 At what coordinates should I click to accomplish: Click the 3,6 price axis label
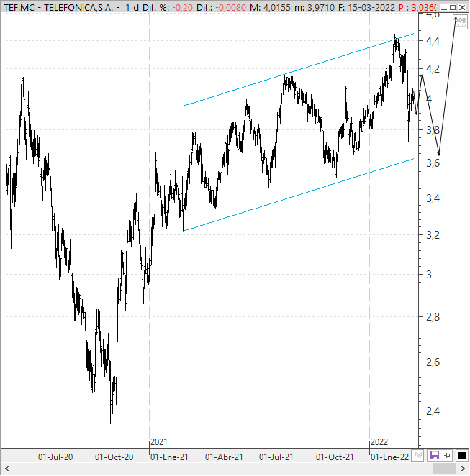(x=433, y=163)
